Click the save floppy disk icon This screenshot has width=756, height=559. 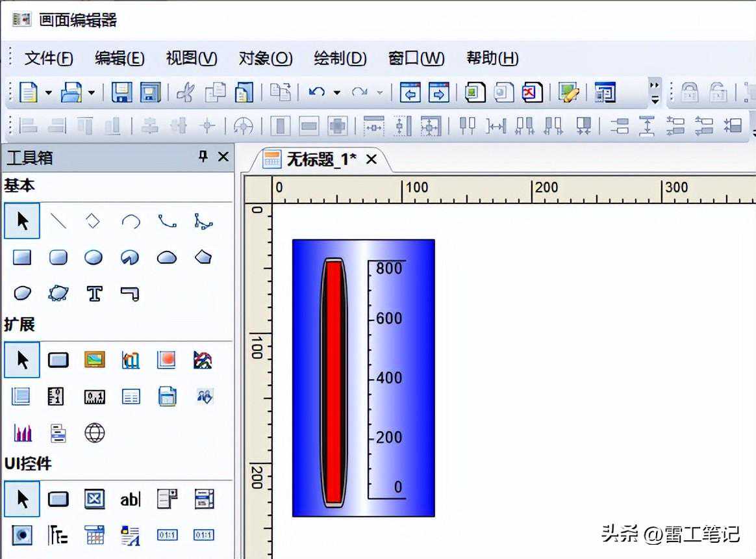122,92
